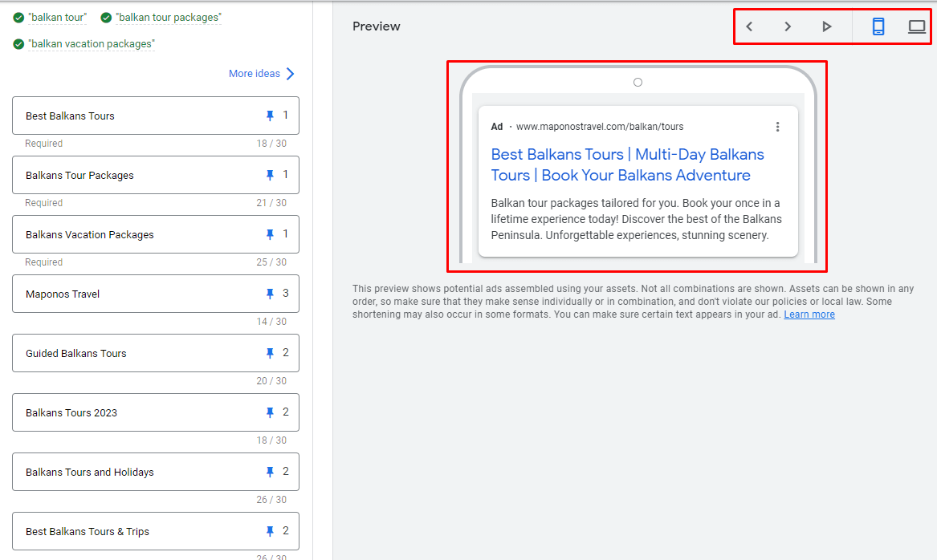Click check icon beside "balkan vacation packages"
Screen dimensions: 937x560
pos(18,44)
